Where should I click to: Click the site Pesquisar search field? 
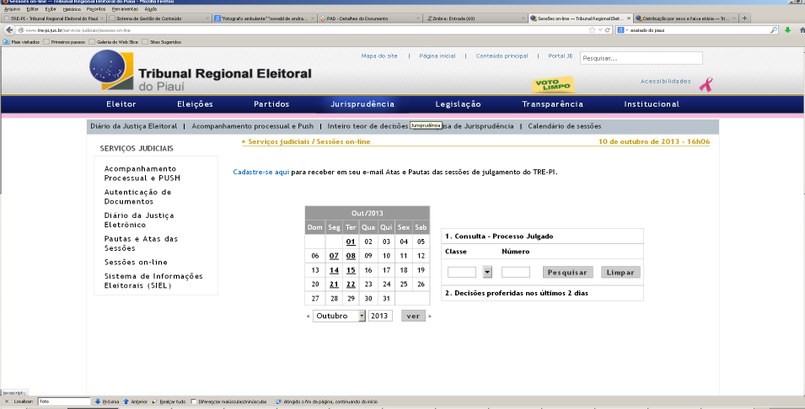coord(641,58)
